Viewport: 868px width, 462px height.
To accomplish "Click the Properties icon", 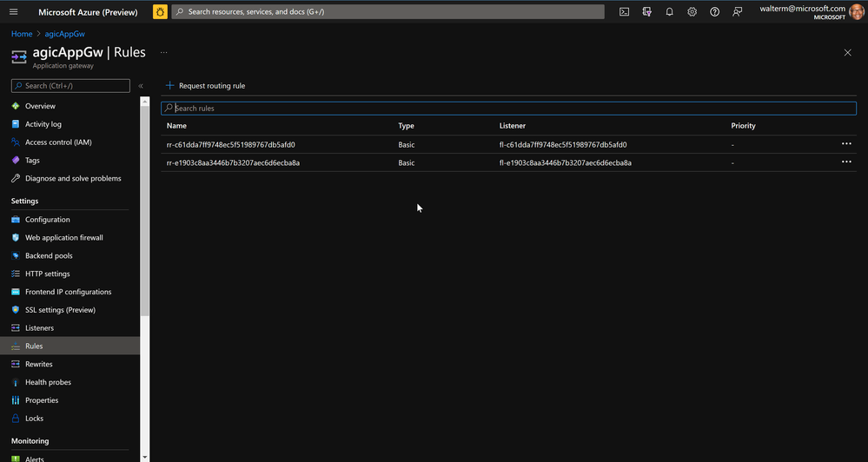I will [x=16, y=400].
